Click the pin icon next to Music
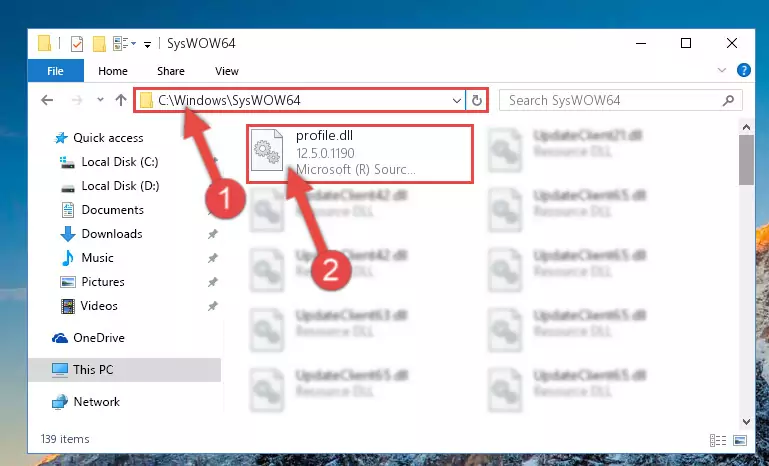This screenshot has width=769, height=466. click(x=212, y=258)
